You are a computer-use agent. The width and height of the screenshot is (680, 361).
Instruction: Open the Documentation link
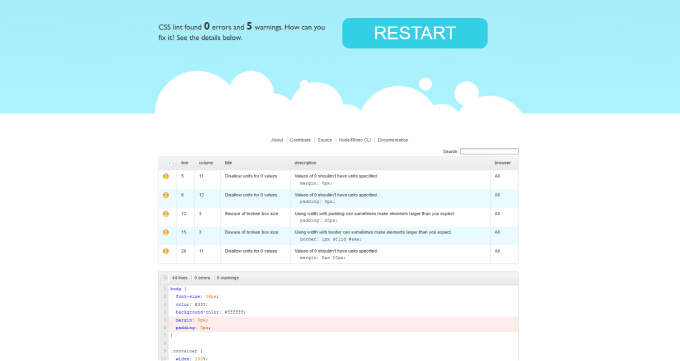point(393,140)
